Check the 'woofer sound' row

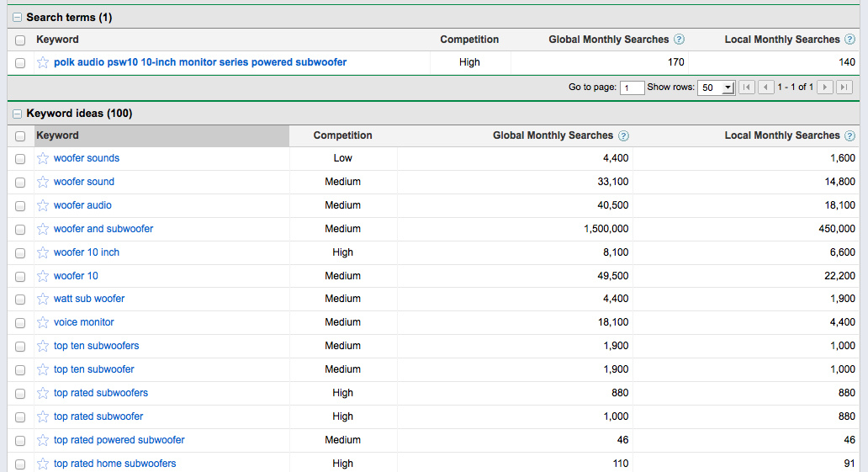20,183
